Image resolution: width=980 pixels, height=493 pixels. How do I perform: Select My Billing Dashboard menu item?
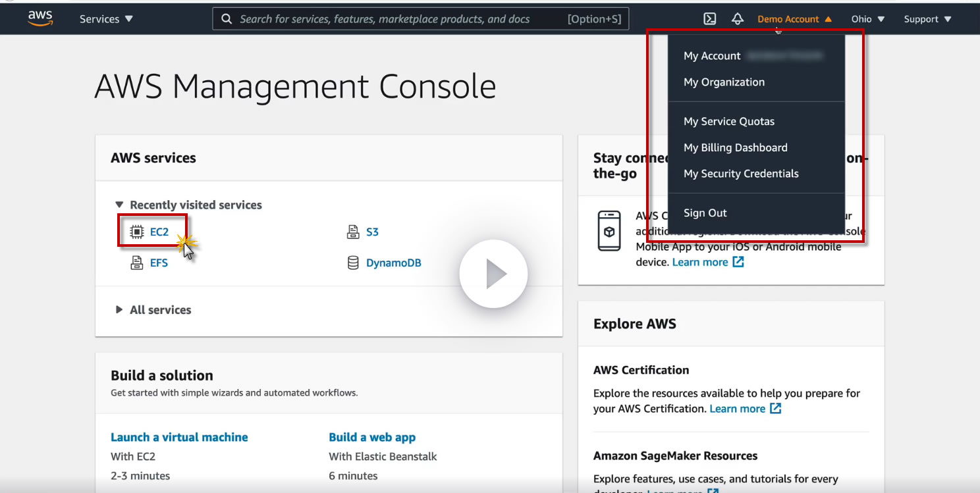tap(735, 147)
